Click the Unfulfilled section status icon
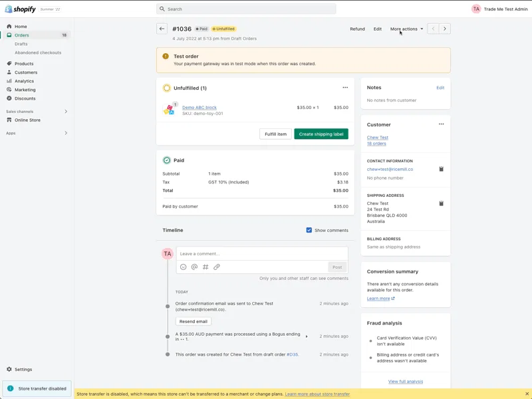Image resolution: width=532 pixels, height=399 pixels. coord(167,88)
